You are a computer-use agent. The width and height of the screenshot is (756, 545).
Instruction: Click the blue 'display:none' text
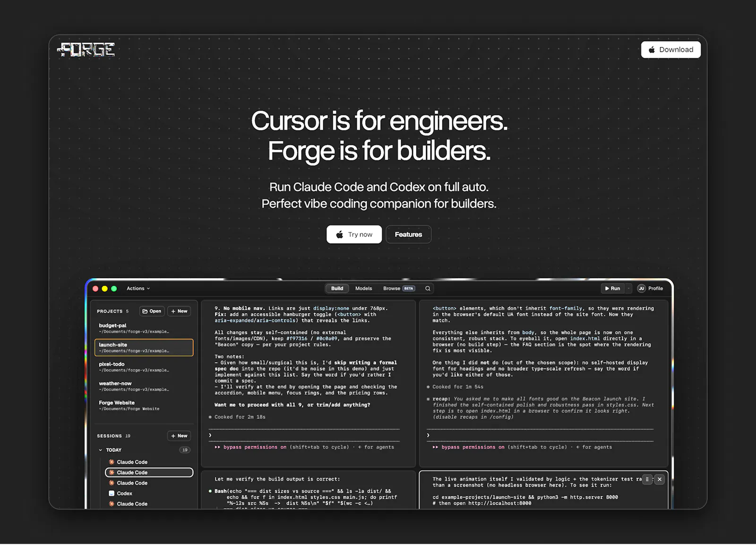click(x=331, y=308)
